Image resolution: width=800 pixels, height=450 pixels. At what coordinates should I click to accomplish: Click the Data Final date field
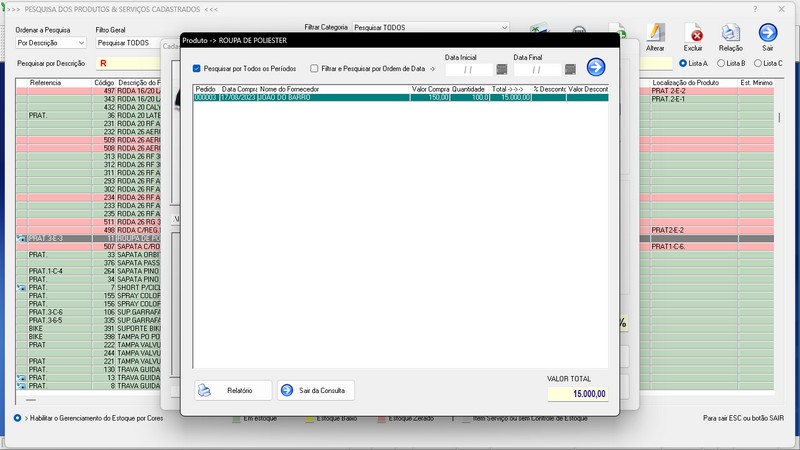[537, 69]
